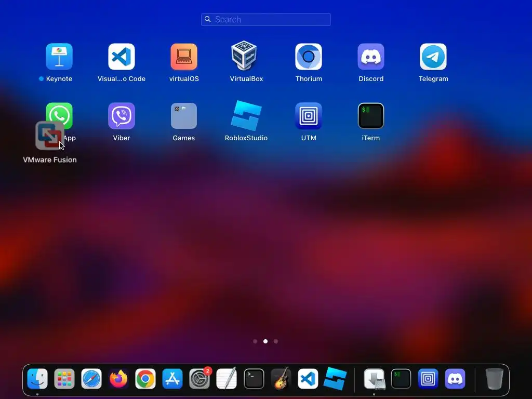Image resolution: width=532 pixels, height=399 pixels.
Task: Open the App Store from the Dock
Action: click(172, 379)
